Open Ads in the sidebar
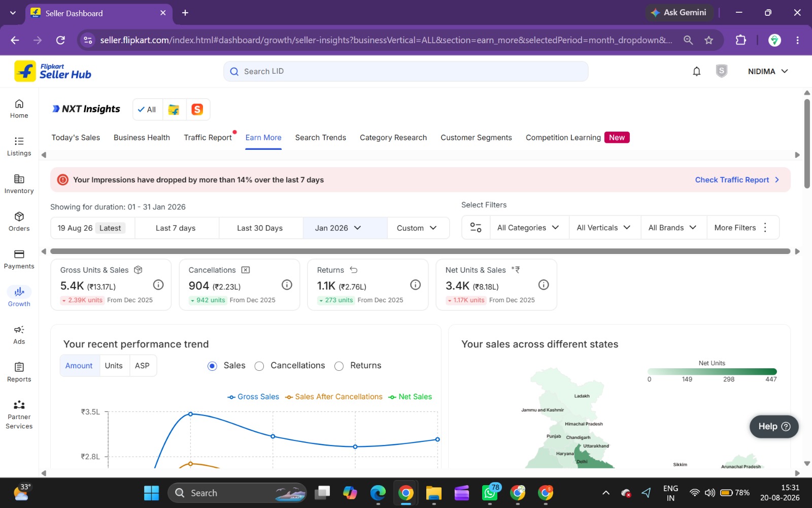 pos(19,334)
